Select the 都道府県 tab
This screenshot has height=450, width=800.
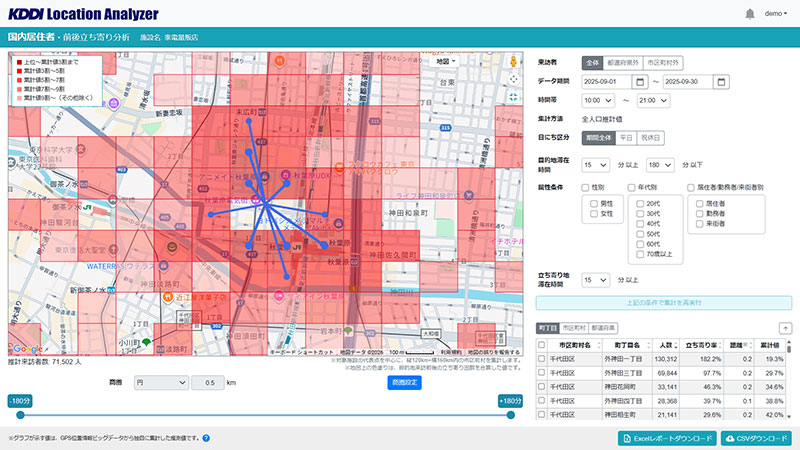click(x=603, y=327)
